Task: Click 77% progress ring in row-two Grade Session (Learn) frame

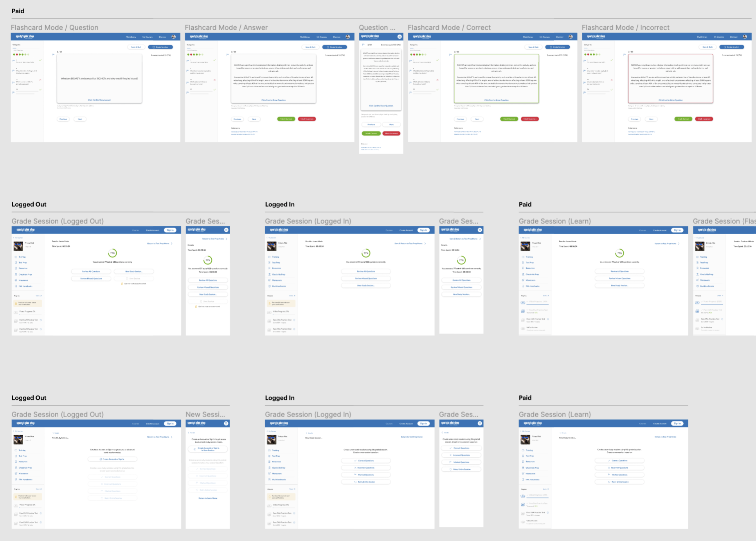Action: 619,253
